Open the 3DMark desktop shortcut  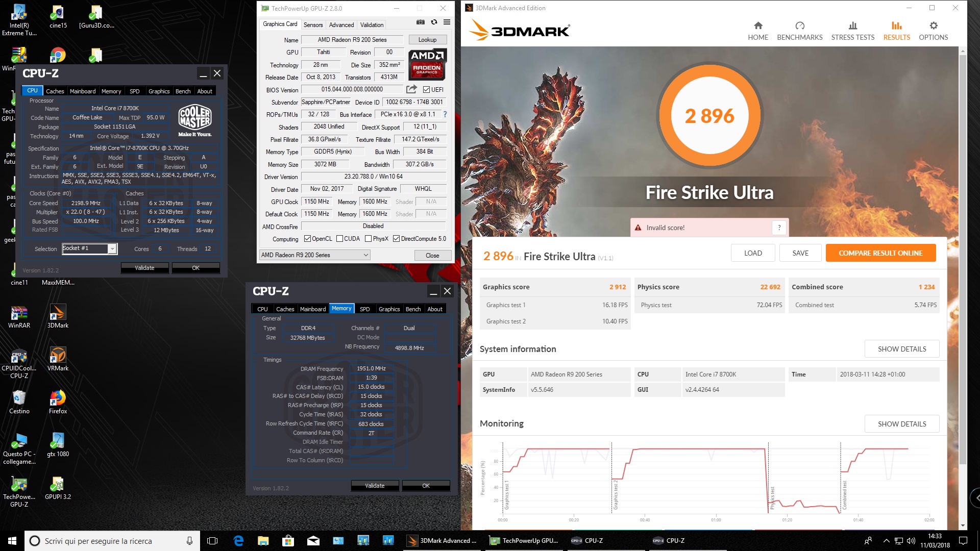click(58, 316)
